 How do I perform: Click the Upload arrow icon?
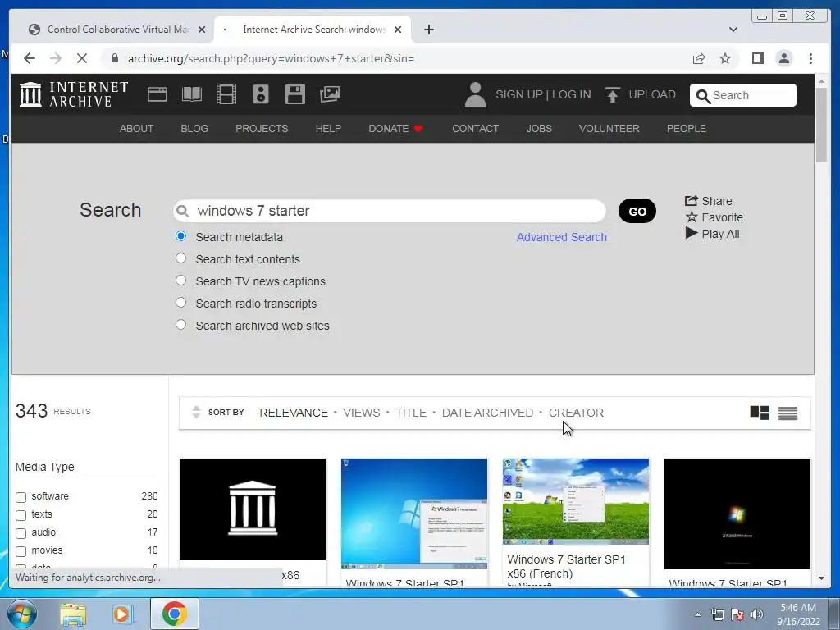612,95
